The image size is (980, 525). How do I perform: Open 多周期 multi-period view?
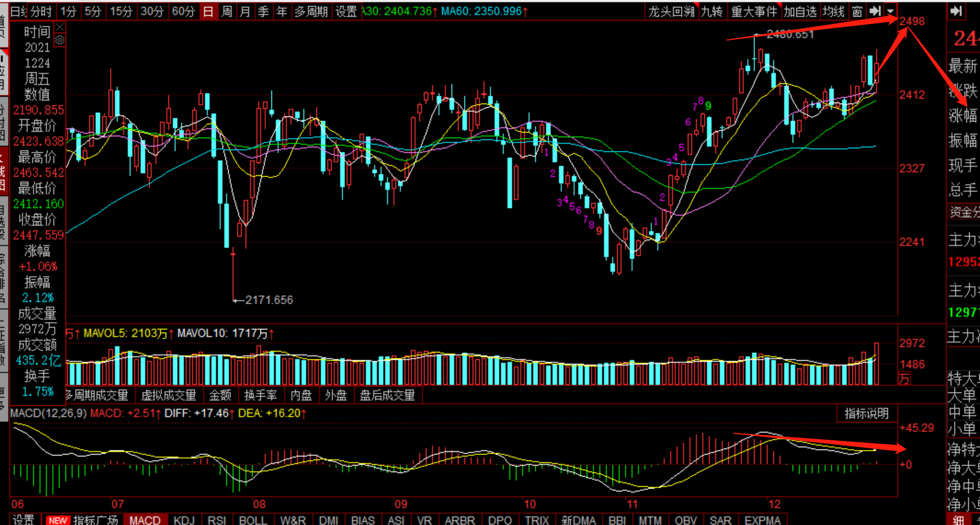[311, 12]
